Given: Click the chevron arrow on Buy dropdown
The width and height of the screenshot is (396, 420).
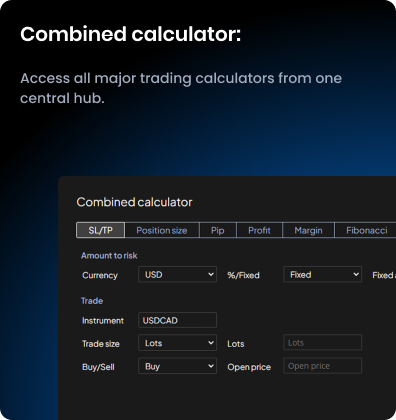Looking at the screenshot, I should 211,366.
